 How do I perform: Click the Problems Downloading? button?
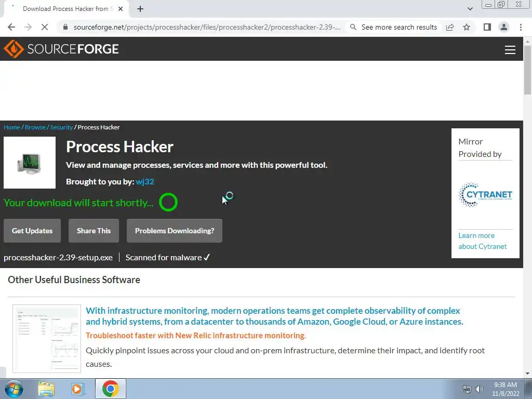[175, 231]
